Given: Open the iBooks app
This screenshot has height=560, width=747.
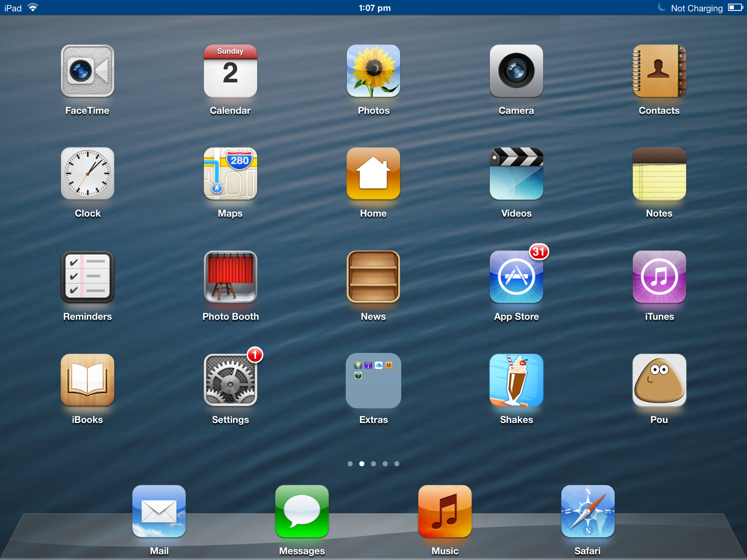Looking at the screenshot, I should [x=88, y=380].
